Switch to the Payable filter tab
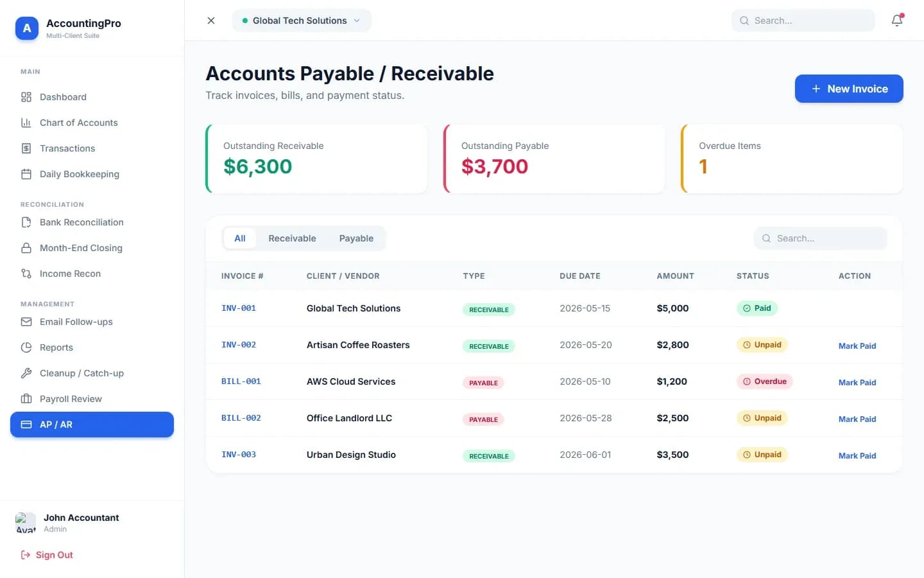 356,238
